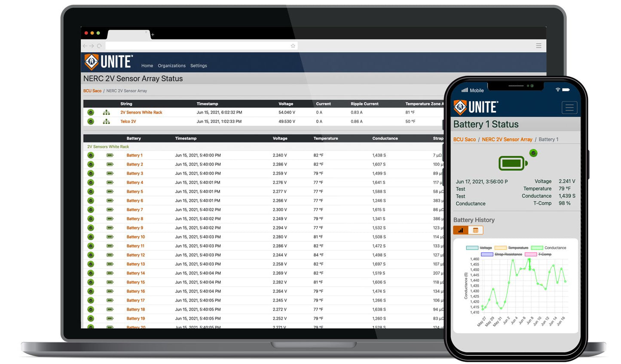Click the string hierarchy icon beside 2V Sensors White Rack

click(x=106, y=112)
